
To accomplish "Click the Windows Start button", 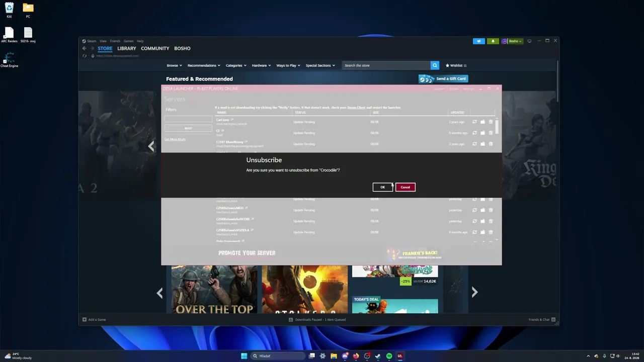I will pos(244,356).
